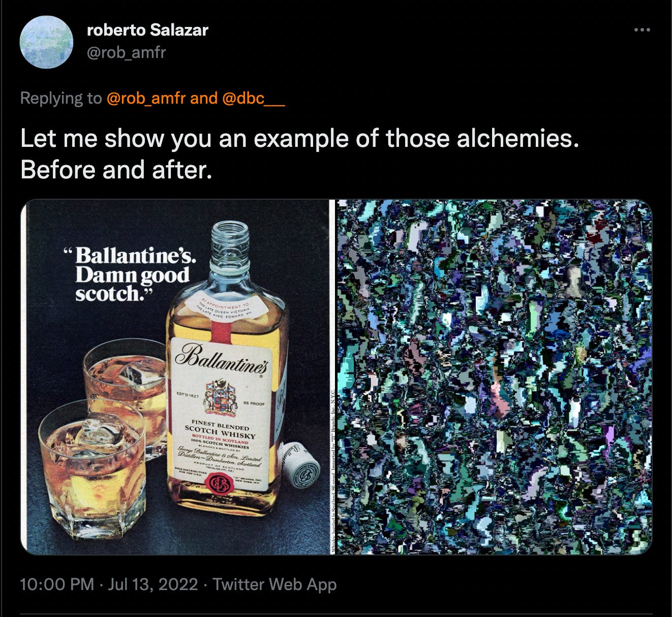Image resolution: width=672 pixels, height=617 pixels.
Task: Open the @dbc__ mention link
Action: click(253, 98)
